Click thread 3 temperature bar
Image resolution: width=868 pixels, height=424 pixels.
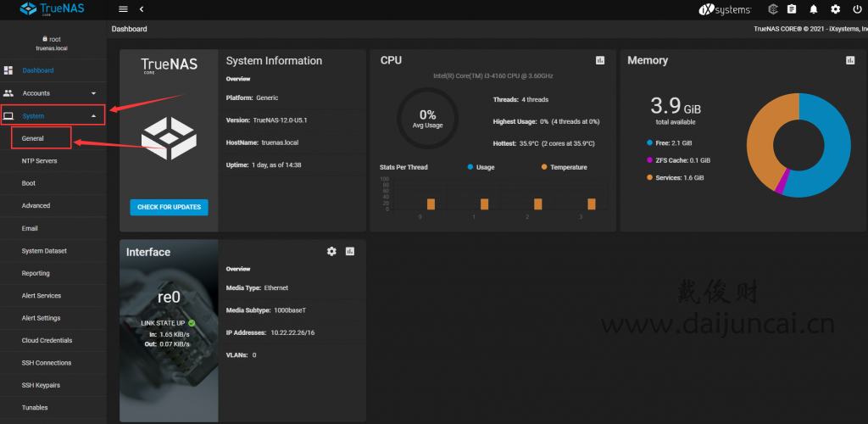(x=591, y=204)
